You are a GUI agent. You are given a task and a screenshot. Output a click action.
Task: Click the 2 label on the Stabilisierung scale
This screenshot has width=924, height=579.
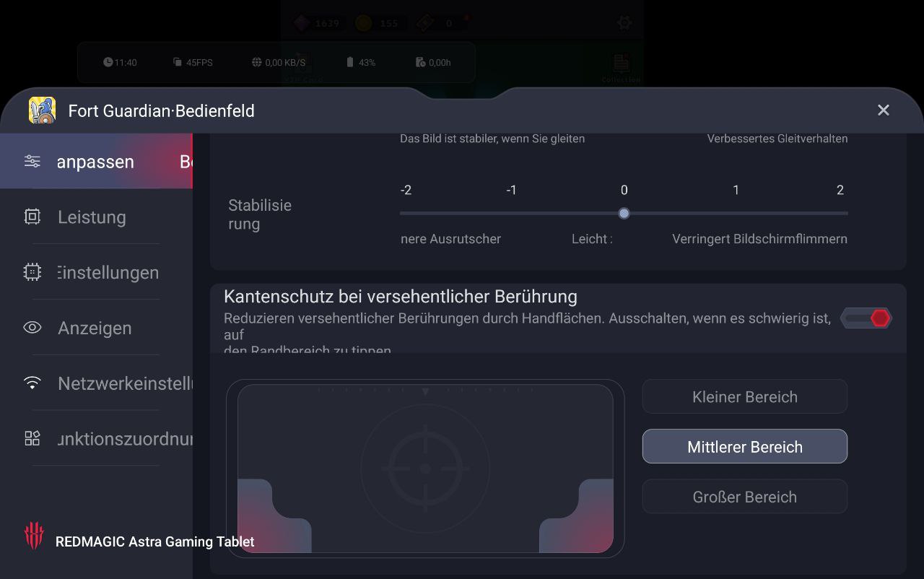[840, 190]
